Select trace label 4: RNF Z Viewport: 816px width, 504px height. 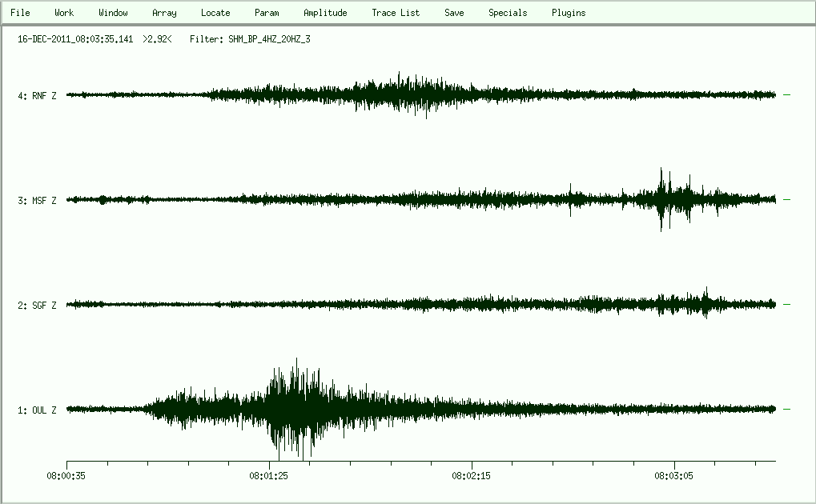(37, 96)
